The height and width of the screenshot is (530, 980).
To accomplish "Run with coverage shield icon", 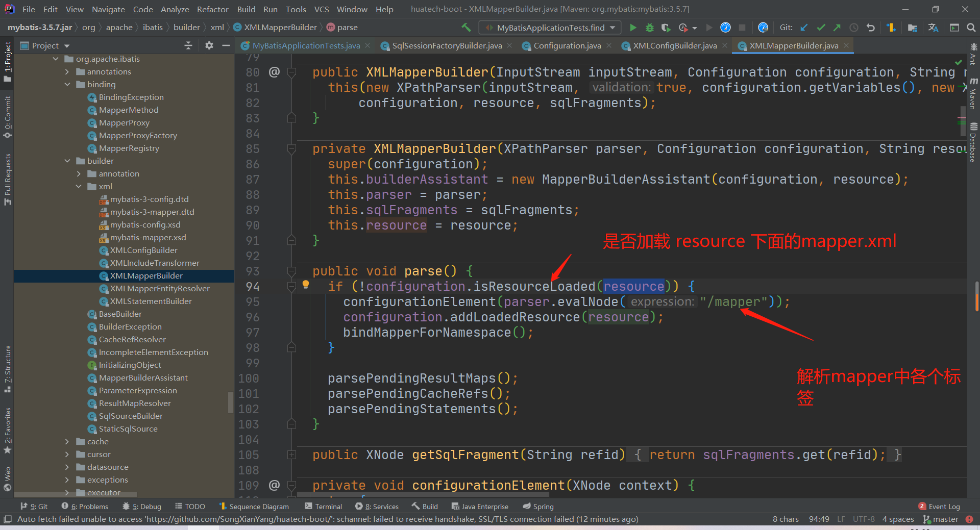I will [666, 28].
